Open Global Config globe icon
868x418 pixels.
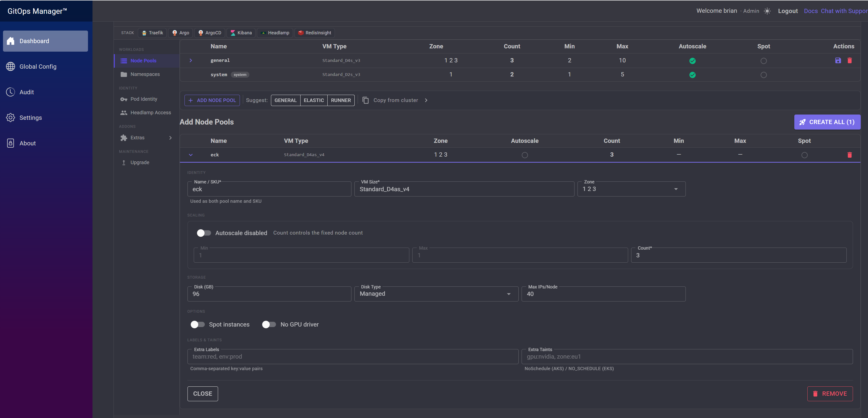[x=11, y=66]
